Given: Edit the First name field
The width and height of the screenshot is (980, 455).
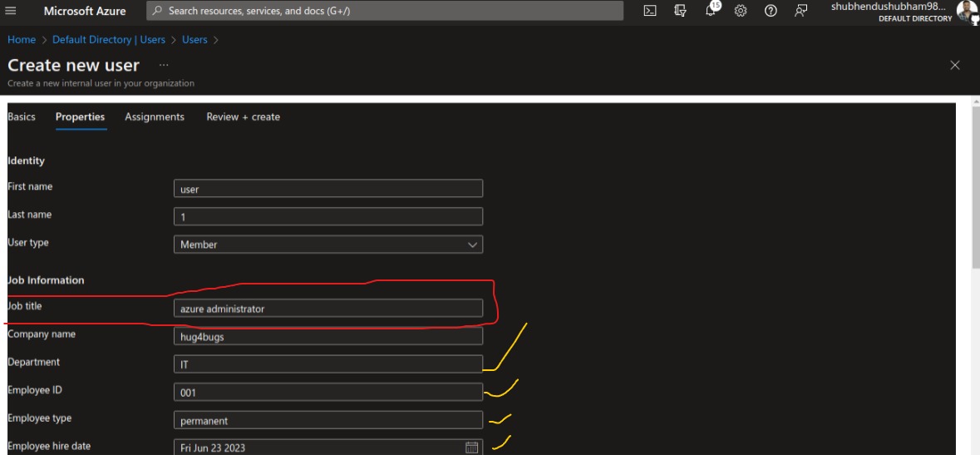Looking at the screenshot, I should pos(328,188).
